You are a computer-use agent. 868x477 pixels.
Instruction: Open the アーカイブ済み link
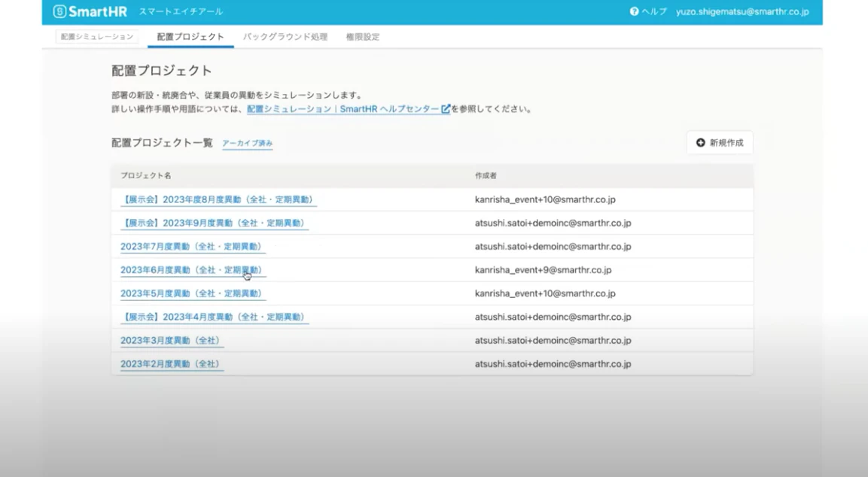coord(248,143)
